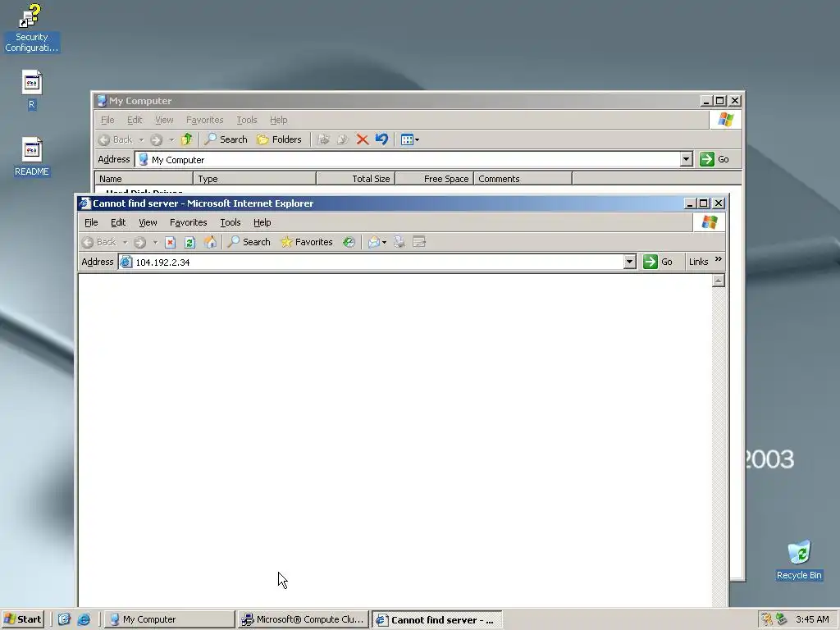Expand the Links chevron in IE
This screenshot has width=840, height=630.
click(719, 259)
